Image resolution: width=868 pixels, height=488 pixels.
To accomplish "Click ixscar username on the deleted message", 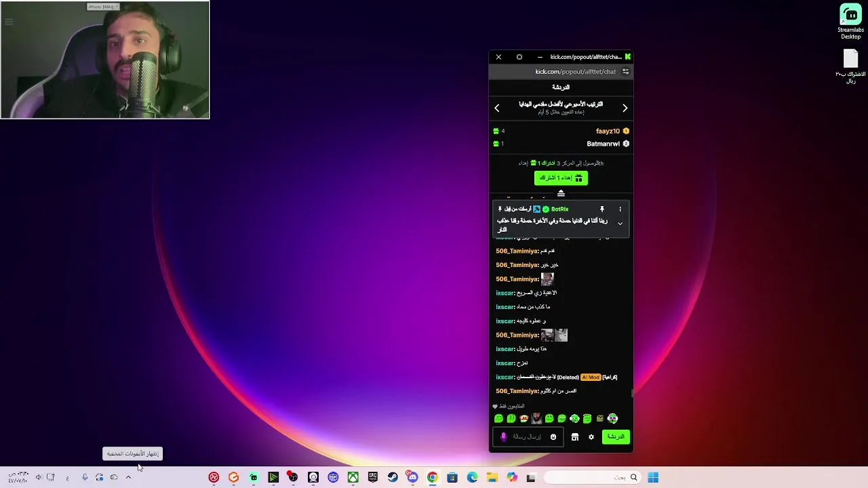I will (x=505, y=377).
